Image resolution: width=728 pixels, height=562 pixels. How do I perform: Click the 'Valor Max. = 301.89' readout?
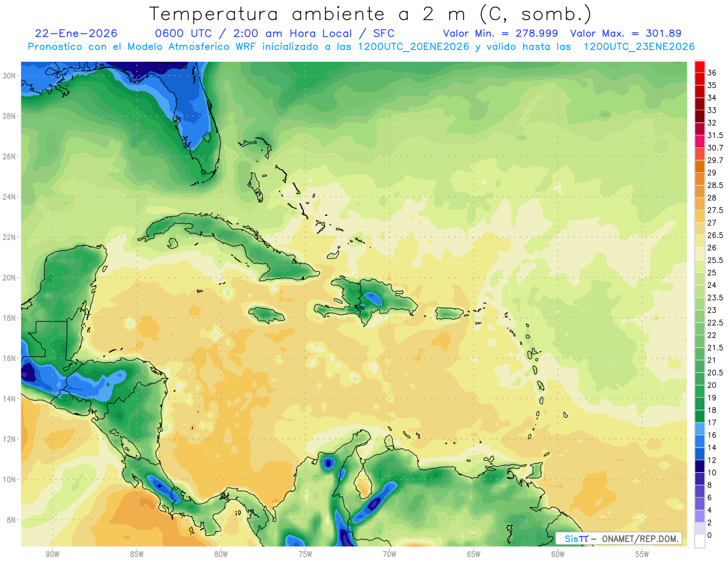click(627, 33)
